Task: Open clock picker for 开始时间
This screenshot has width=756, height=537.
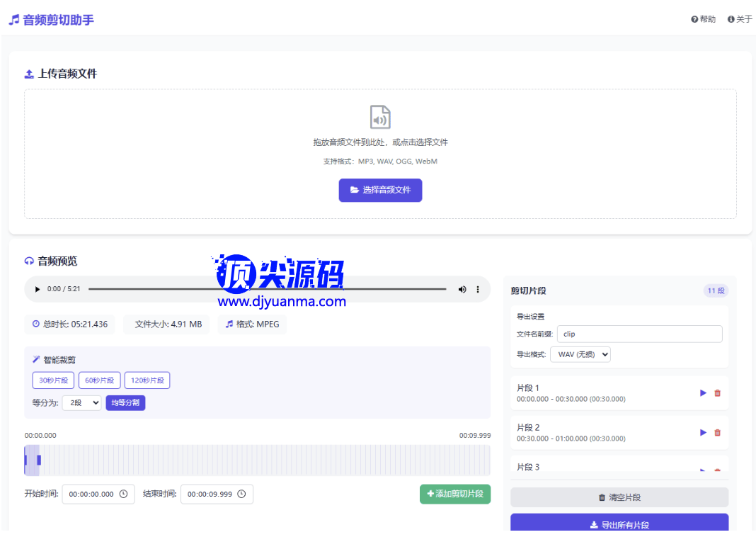Action: [123, 494]
